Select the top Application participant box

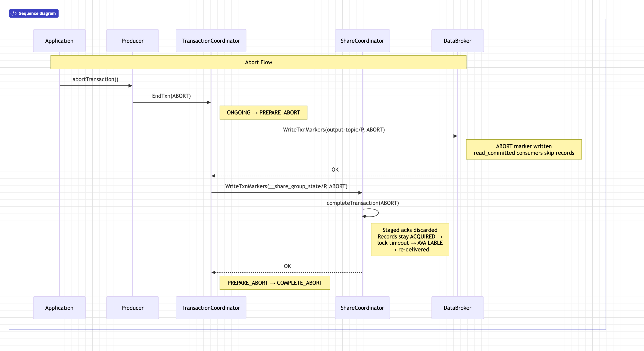tap(59, 41)
